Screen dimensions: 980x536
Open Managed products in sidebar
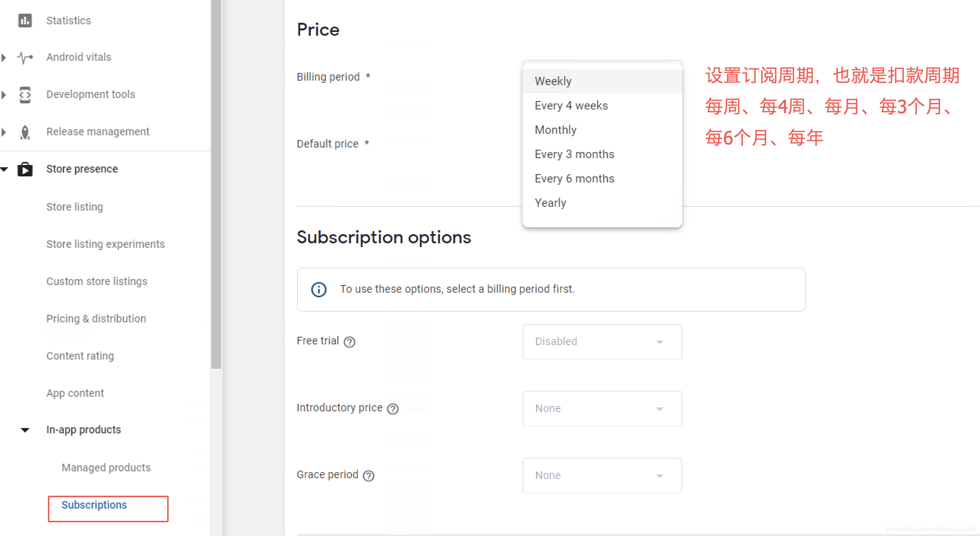(106, 468)
